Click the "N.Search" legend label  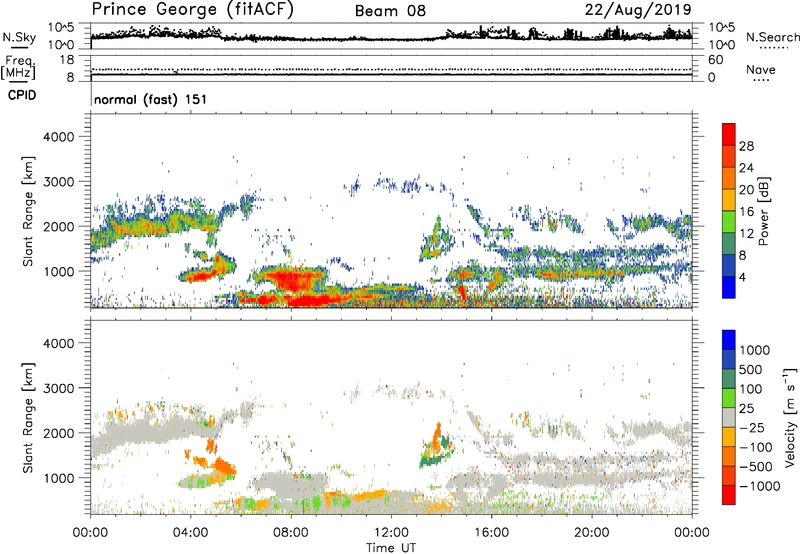tap(772, 37)
